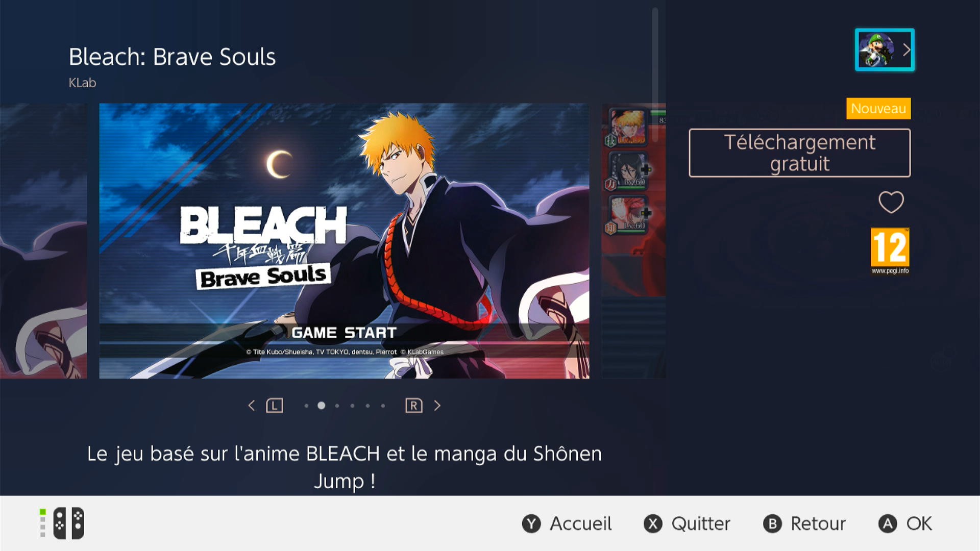980x551 pixels.
Task: Click Téléchargement gratuit button
Action: point(800,153)
